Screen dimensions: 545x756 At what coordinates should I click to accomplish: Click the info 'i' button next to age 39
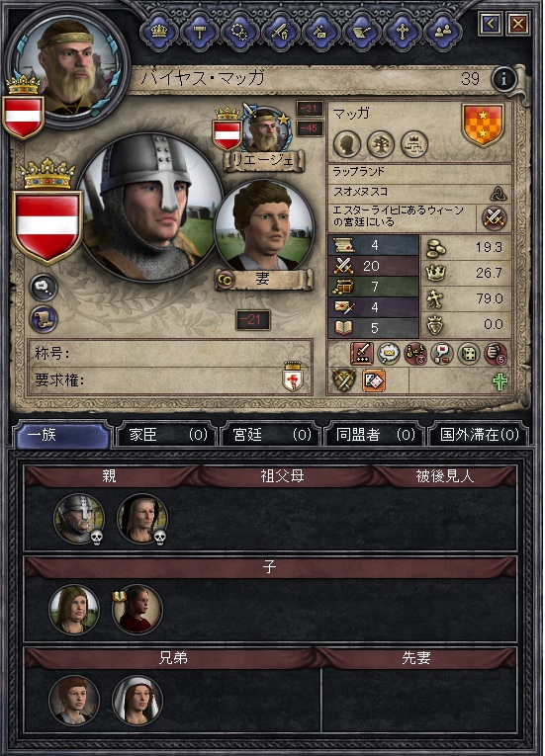[x=503, y=80]
